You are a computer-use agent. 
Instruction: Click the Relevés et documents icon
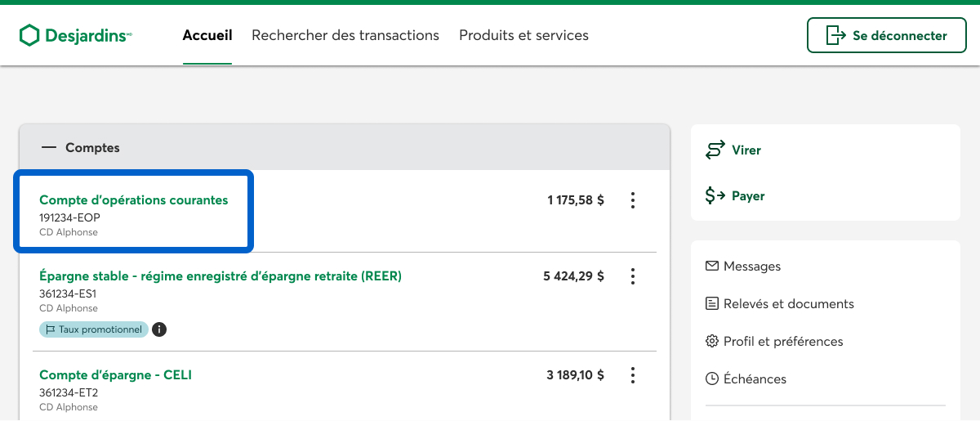tap(712, 304)
